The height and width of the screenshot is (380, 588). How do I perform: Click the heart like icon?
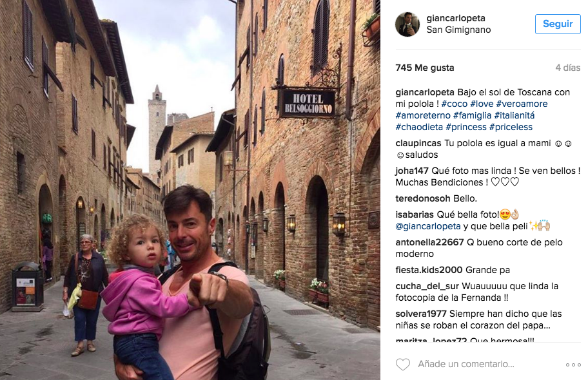click(403, 364)
